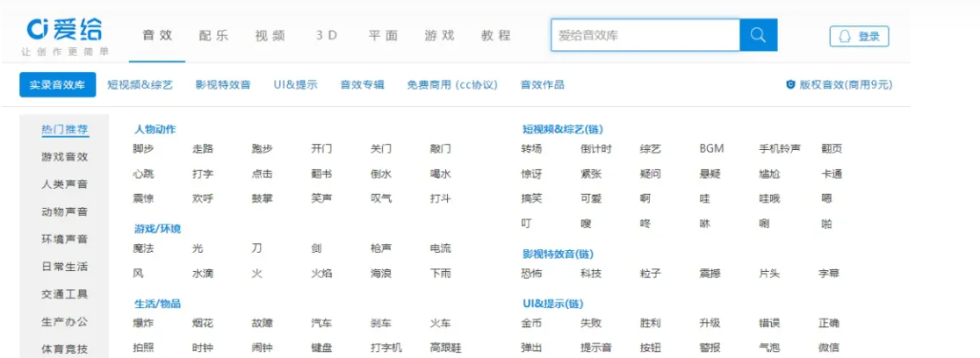Open the 游戏/环境 category heading

[x=157, y=229]
